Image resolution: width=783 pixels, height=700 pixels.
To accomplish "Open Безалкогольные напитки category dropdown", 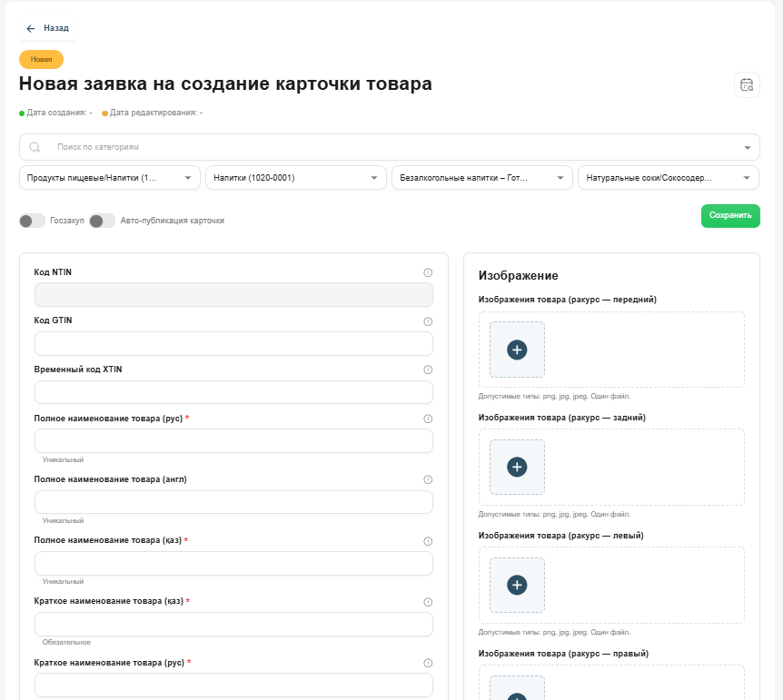I will pyautogui.click(x=482, y=178).
